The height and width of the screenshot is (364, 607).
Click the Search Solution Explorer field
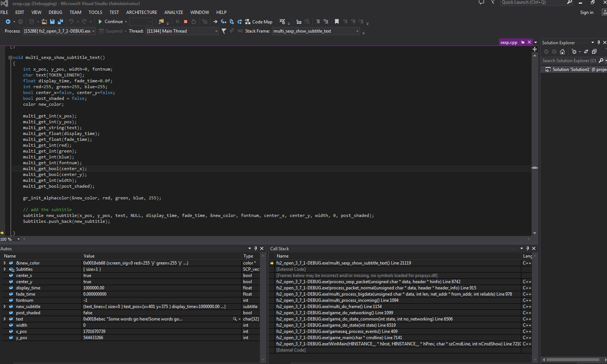point(569,61)
